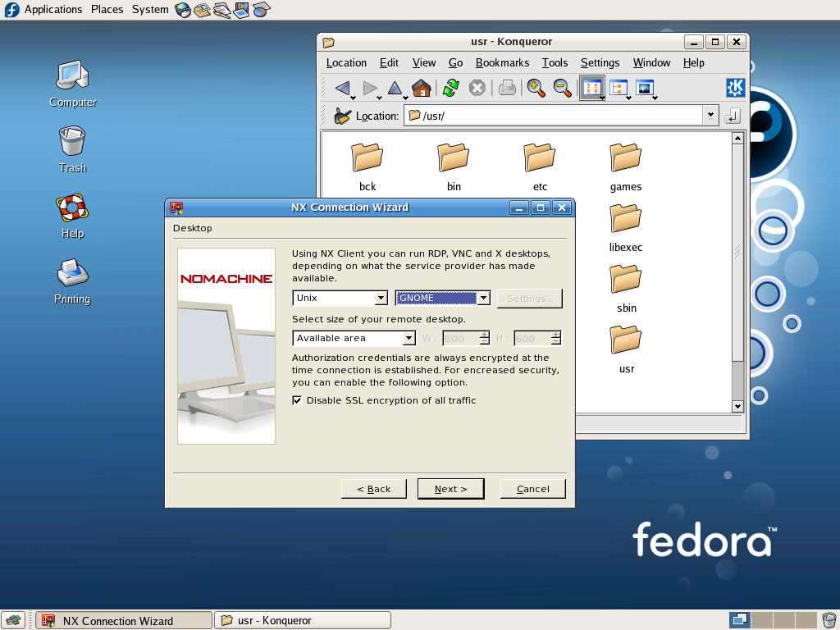This screenshot has width=840, height=630.
Task: Open the Location menu in Konqueror
Action: pyautogui.click(x=346, y=62)
